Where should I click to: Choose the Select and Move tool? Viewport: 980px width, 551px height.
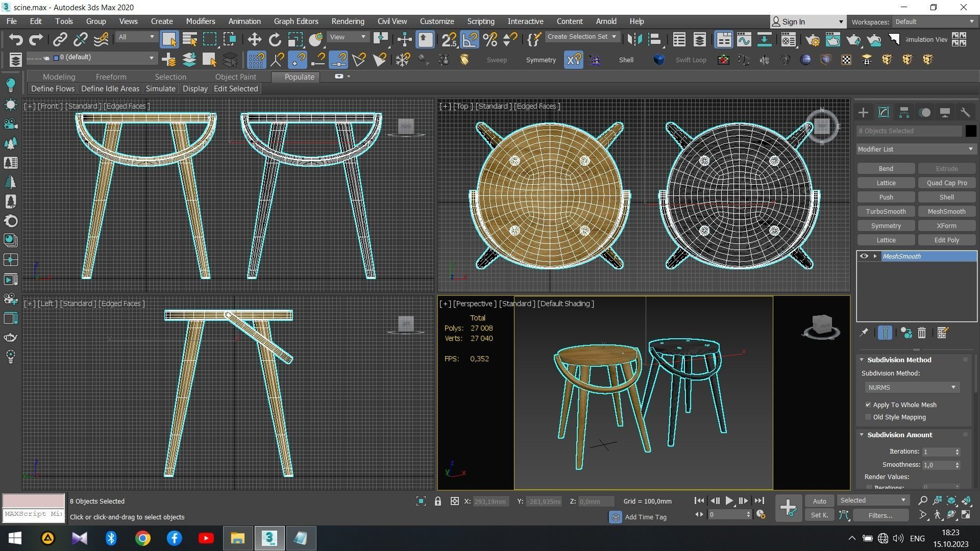click(x=254, y=39)
